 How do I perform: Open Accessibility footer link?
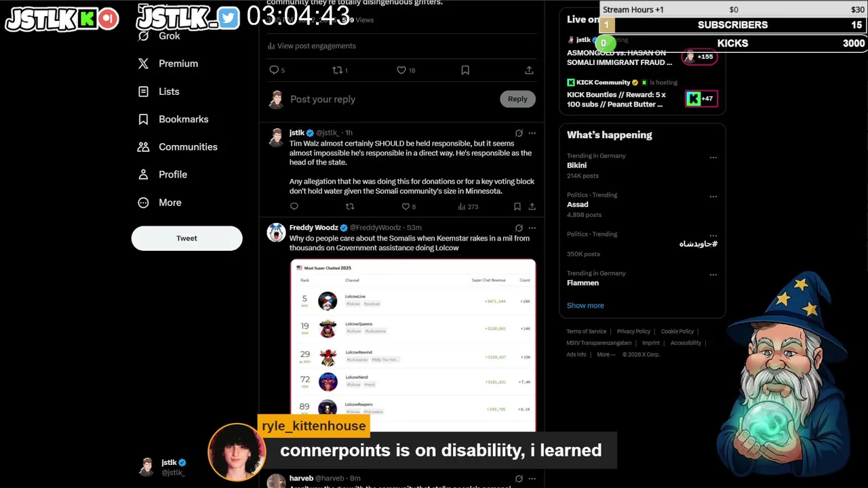[x=686, y=343]
